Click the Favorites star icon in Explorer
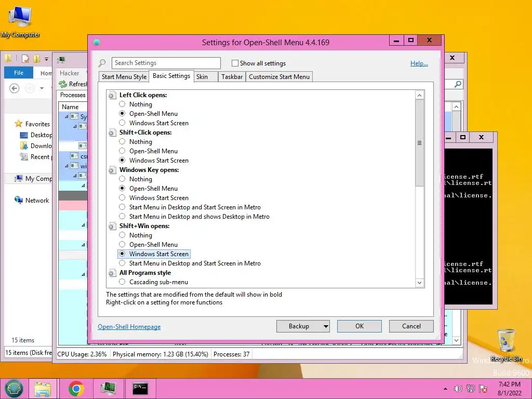 [19, 124]
